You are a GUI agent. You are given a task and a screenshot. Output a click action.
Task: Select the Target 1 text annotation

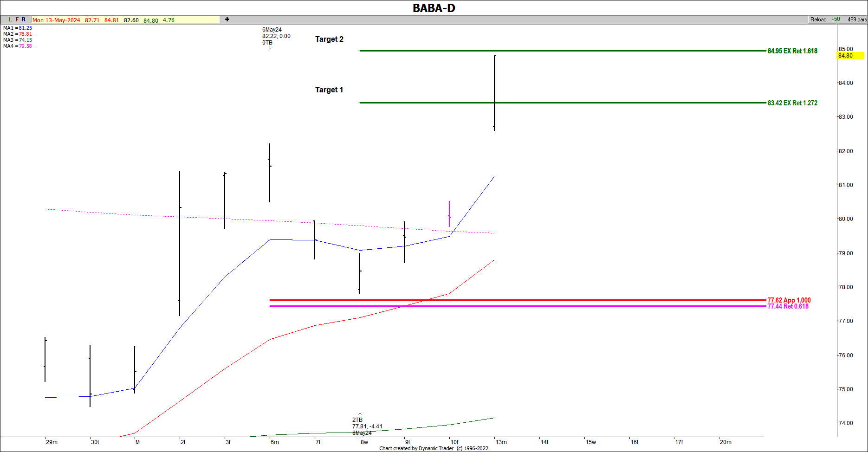[x=329, y=90]
